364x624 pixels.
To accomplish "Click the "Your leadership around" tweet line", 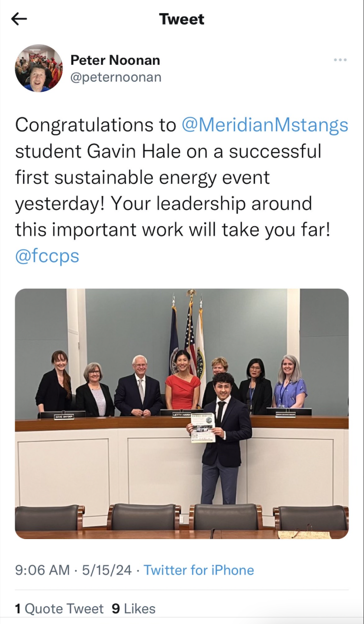I will click(163, 203).
